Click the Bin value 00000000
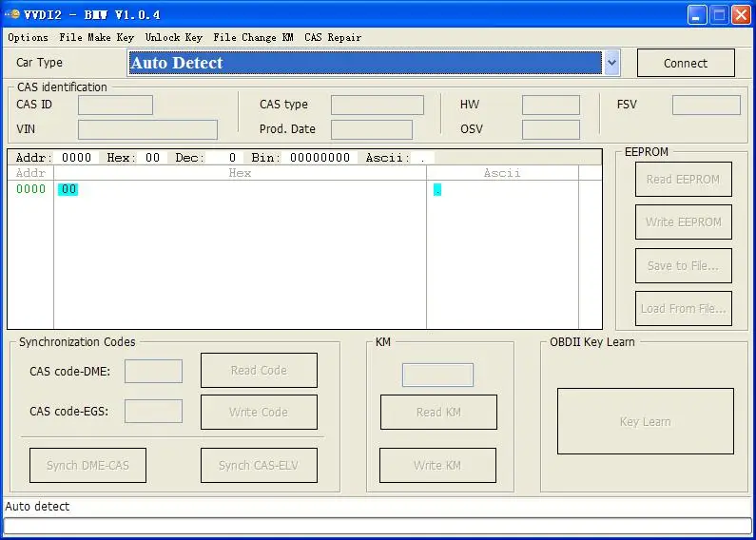Screen dimensions: 756x540 click(320, 158)
